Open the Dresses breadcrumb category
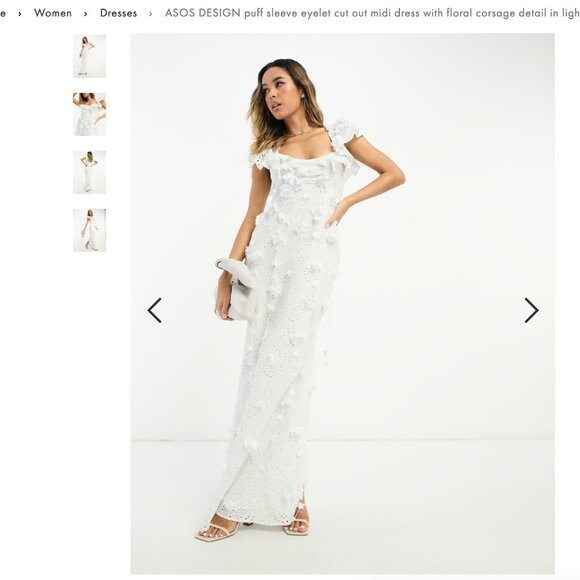Image resolution: width=580 pixels, height=580 pixels. [x=118, y=13]
